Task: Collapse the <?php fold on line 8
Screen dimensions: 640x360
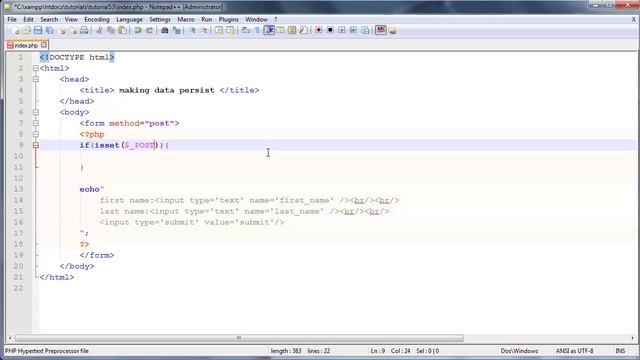Action: click(x=36, y=134)
